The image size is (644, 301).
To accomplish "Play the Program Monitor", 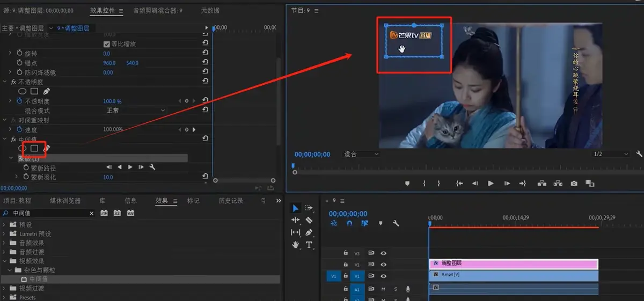I will (x=491, y=183).
